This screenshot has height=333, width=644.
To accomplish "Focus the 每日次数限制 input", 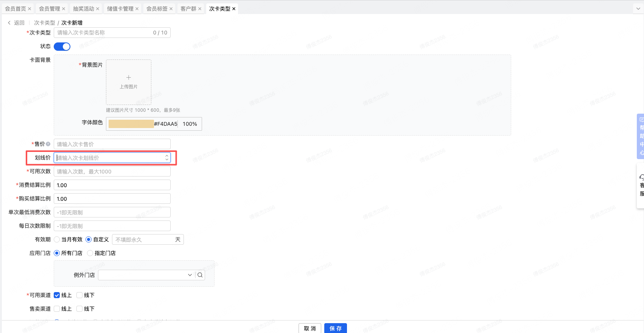I will (112, 226).
